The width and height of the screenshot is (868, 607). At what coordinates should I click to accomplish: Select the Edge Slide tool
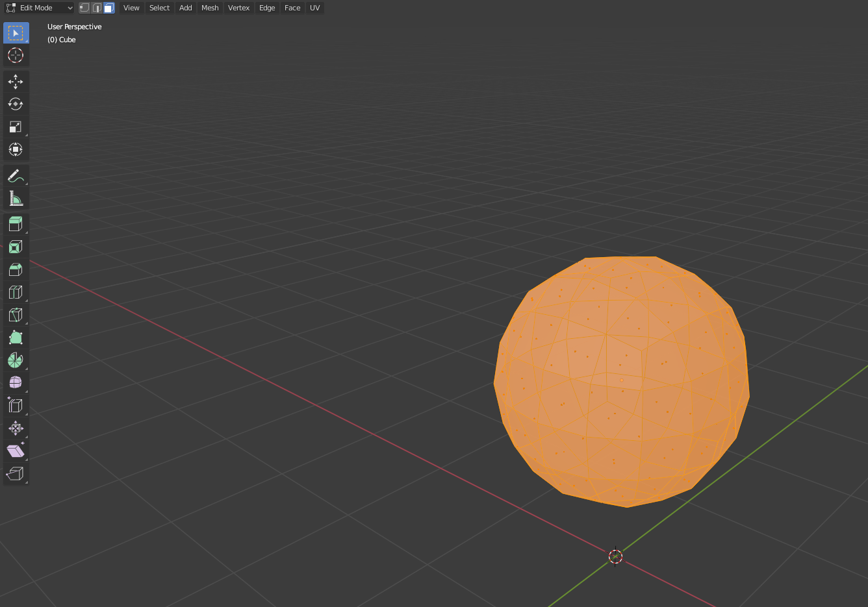pyautogui.click(x=16, y=406)
